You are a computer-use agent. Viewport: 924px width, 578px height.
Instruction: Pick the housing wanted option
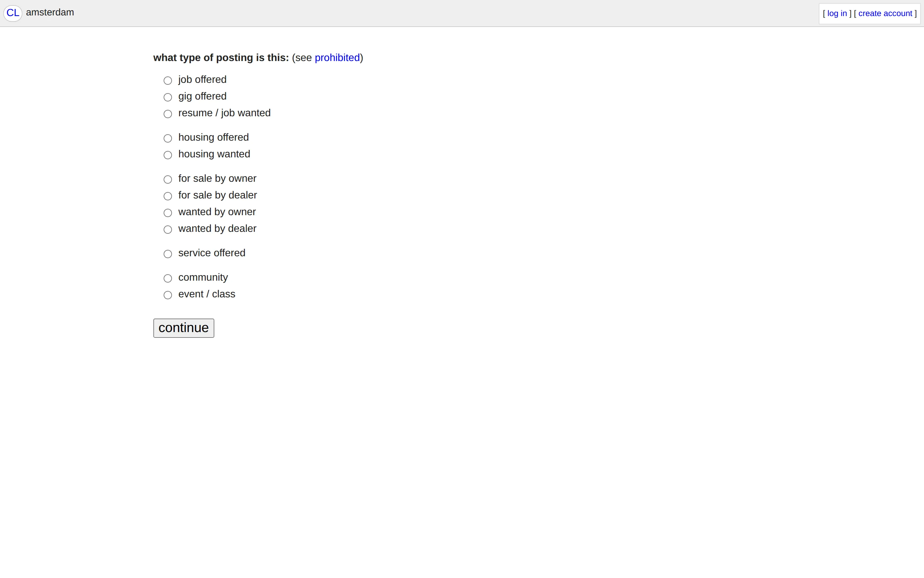[x=167, y=155]
